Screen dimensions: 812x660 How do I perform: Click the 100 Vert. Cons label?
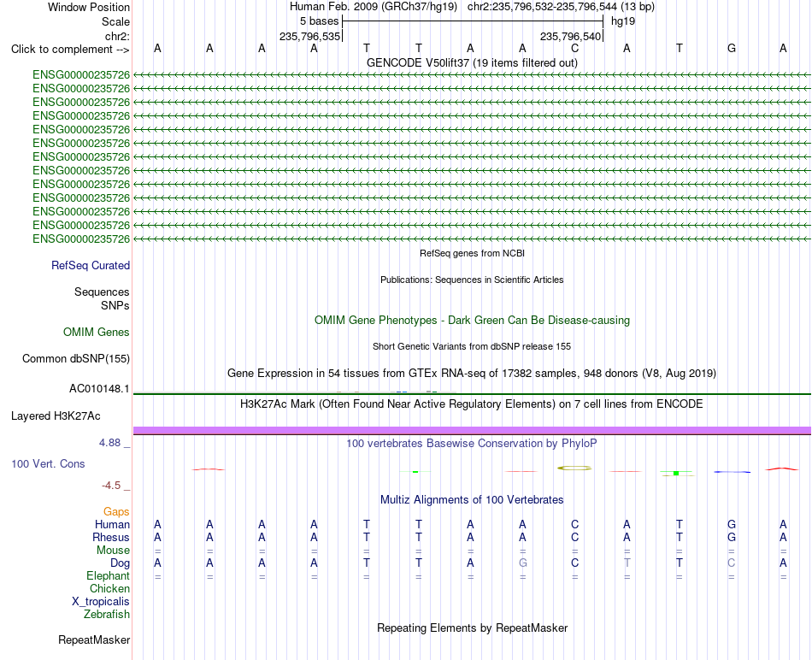point(48,463)
